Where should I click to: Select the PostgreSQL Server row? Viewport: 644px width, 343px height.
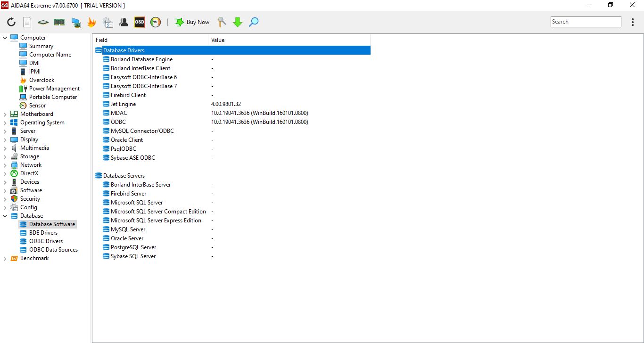click(232, 247)
